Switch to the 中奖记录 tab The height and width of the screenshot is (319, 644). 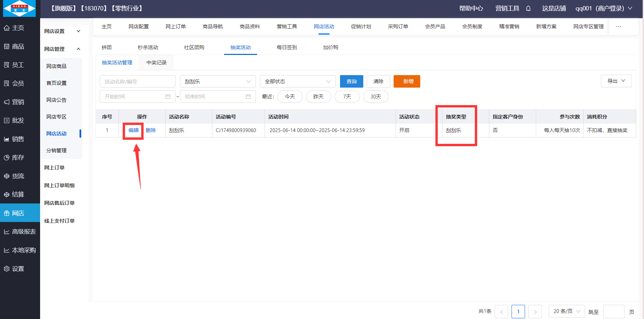click(x=156, y=63)
